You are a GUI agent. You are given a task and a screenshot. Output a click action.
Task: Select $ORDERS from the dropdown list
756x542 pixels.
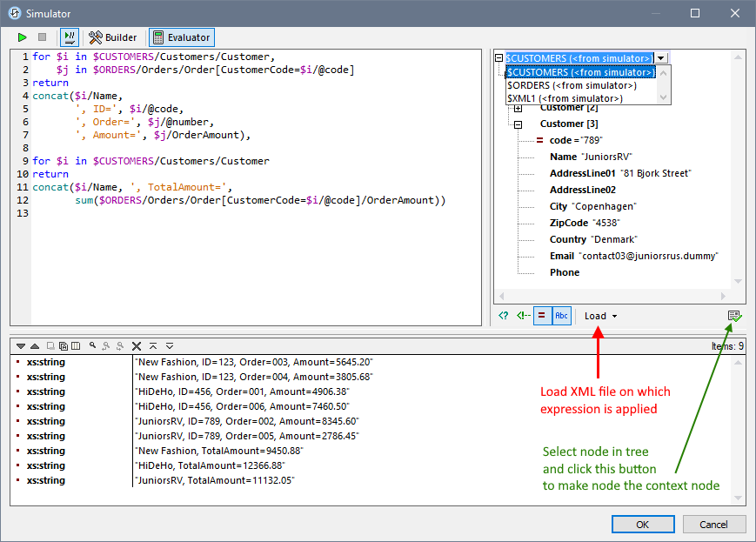(572, 85)
